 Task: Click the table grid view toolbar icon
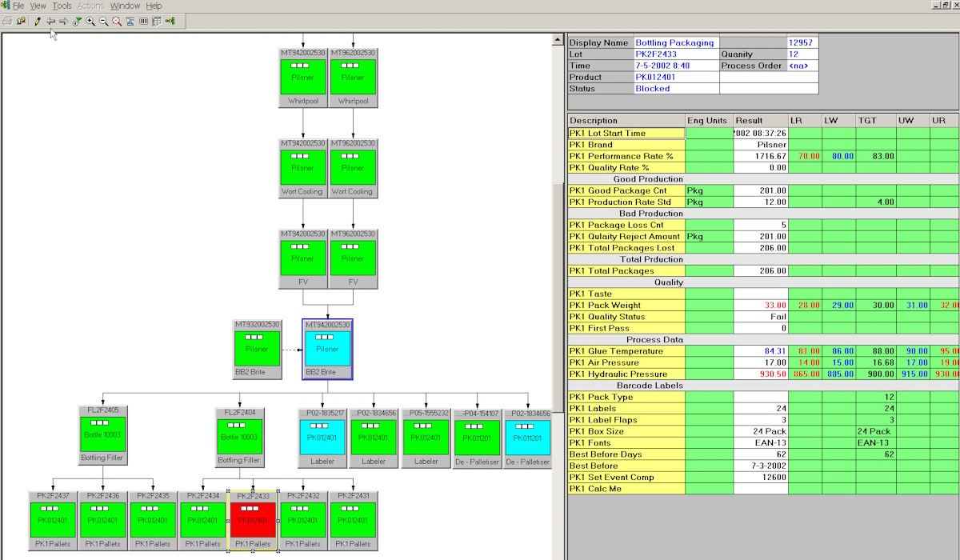tap(156, 21)
